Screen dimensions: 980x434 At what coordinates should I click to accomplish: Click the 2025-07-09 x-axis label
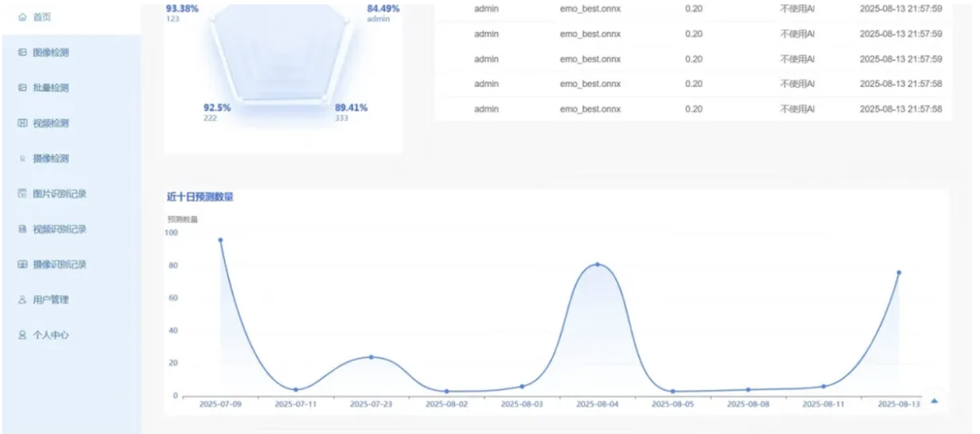point(221,404)
